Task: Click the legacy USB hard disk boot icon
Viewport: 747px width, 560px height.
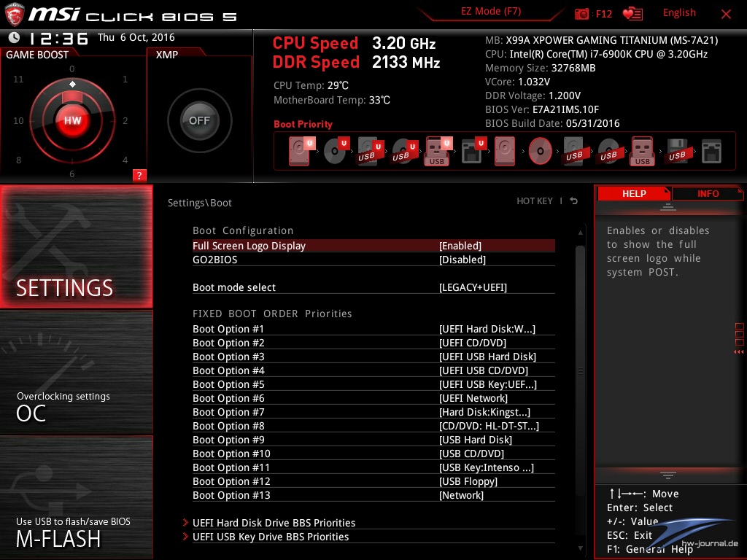Action: (x=574, y=151)
